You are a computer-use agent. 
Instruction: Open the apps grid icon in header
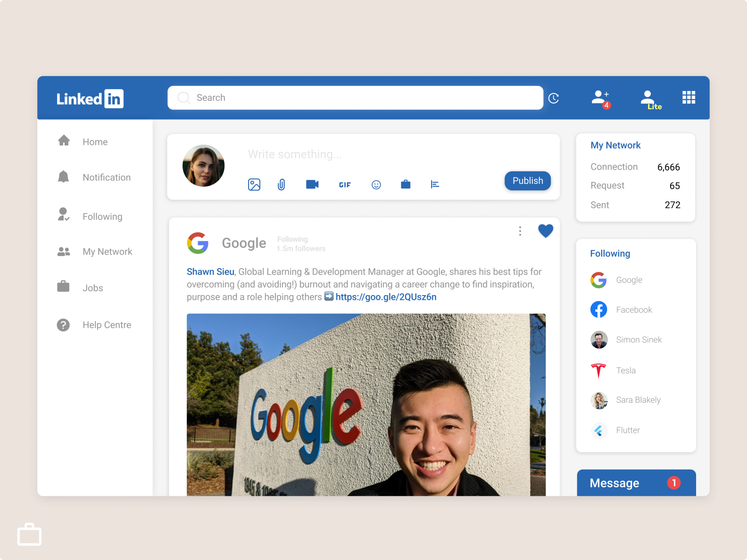pos(689,98)
